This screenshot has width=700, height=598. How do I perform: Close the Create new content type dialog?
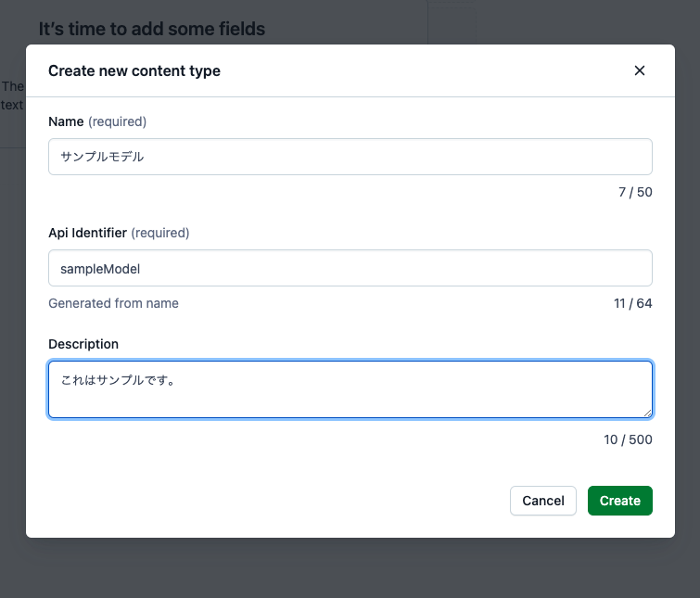point(640,70)
